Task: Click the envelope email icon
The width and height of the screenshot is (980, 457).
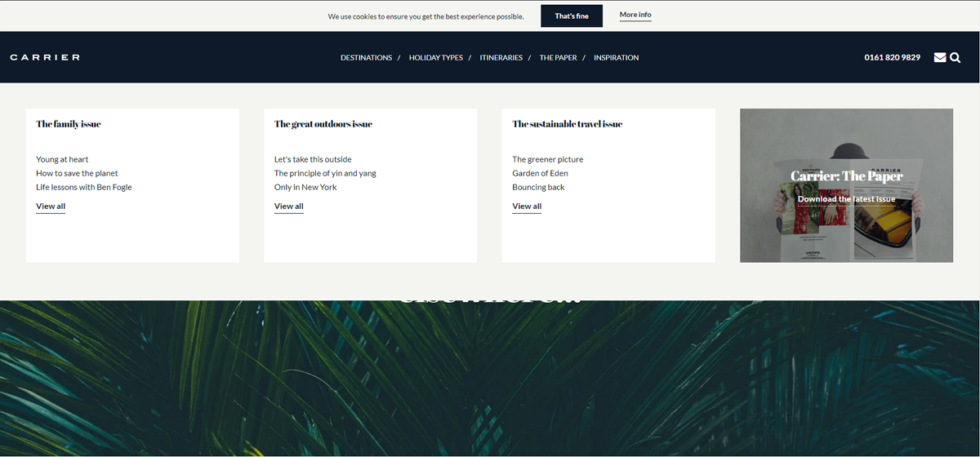Action: [x=940, y=57]
